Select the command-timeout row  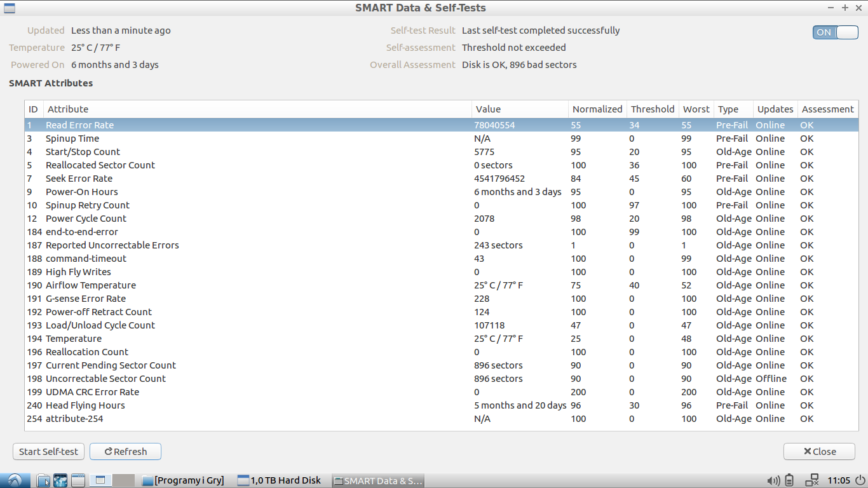(x=441, y=259)
